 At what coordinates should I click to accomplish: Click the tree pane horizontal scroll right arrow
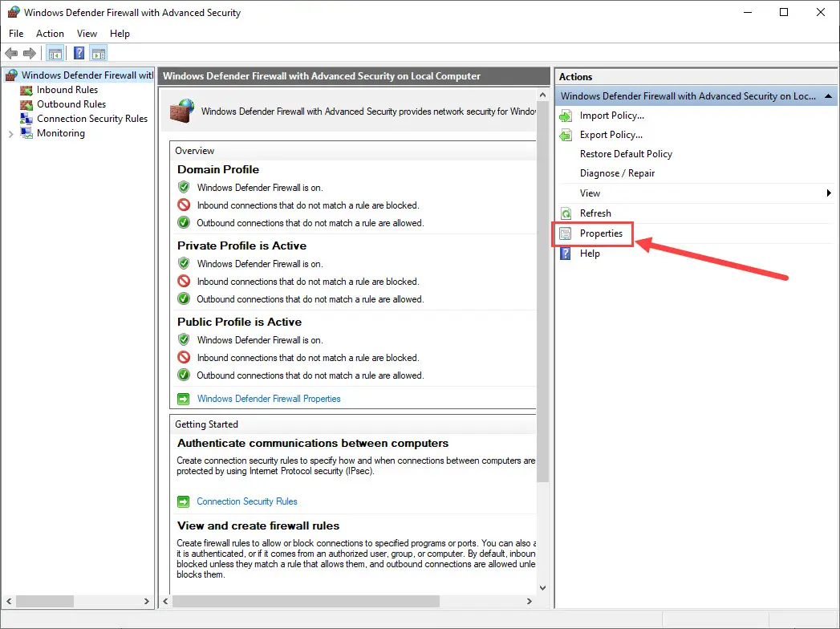tap(147, 601)
